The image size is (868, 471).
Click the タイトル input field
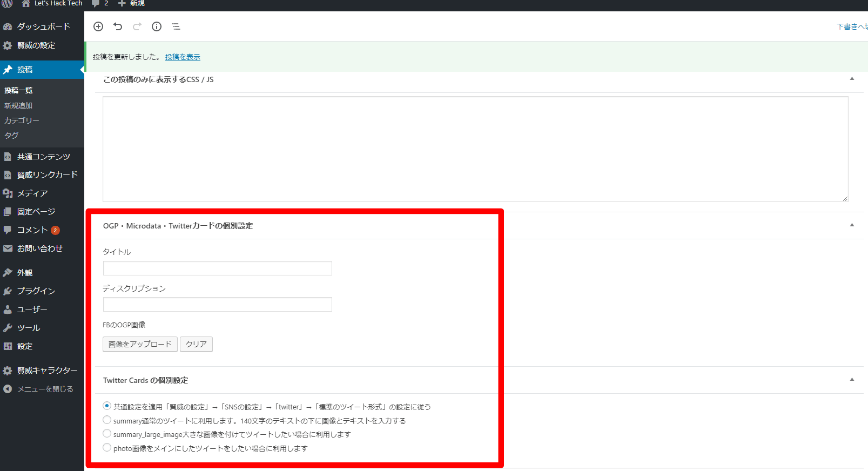click(218, 268)
